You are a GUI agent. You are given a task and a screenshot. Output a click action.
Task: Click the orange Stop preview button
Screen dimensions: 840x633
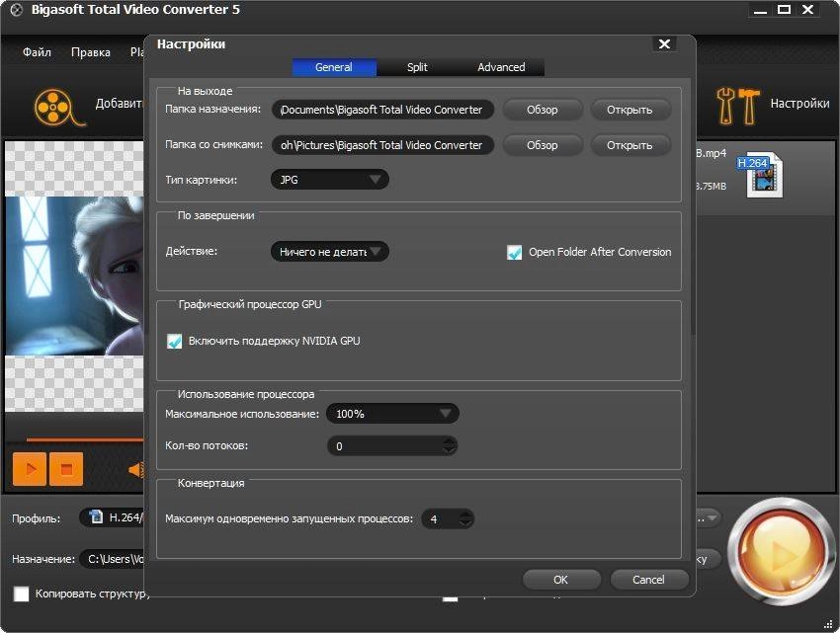(66, 469)
